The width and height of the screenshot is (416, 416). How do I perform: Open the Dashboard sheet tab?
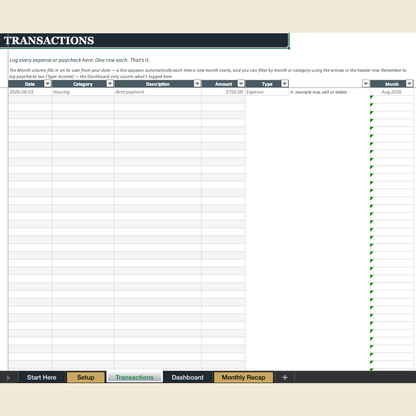click(x=187, y=377)
